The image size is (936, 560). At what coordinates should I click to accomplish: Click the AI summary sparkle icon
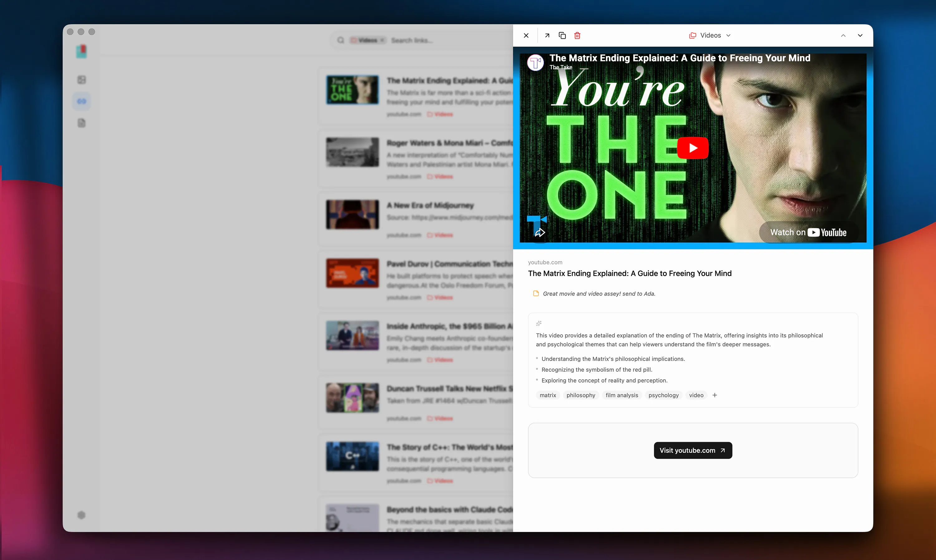(539, 323)
